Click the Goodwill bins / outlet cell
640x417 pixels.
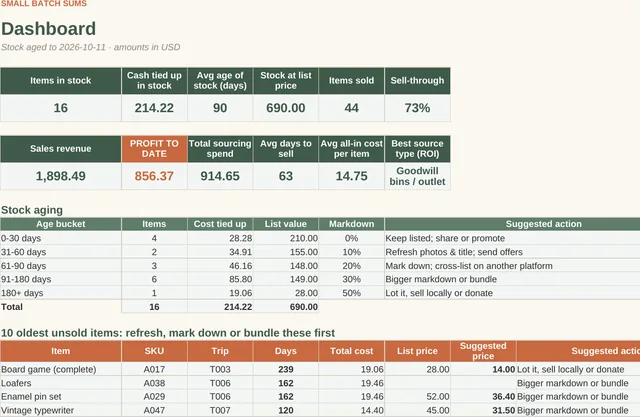pyautogui.click(x=417, y=176)
